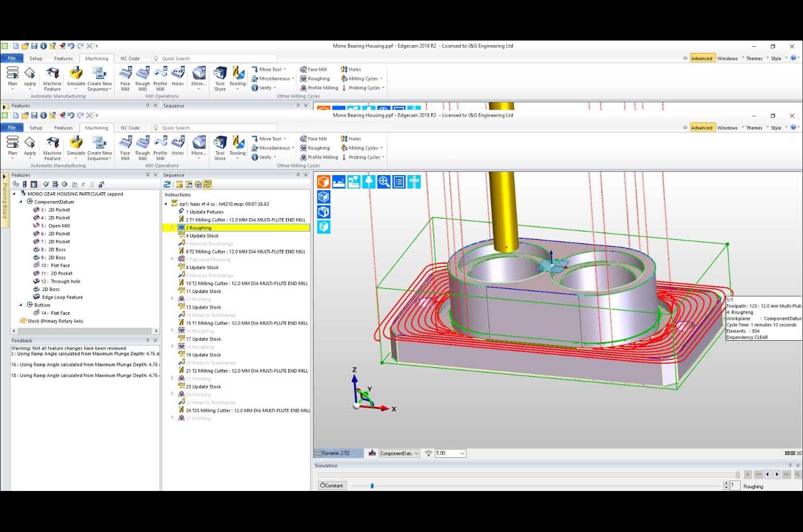This screenshot has height=532, width=803.
Task: Open the Planning Board side tab
Action: [x=5, y=200]
